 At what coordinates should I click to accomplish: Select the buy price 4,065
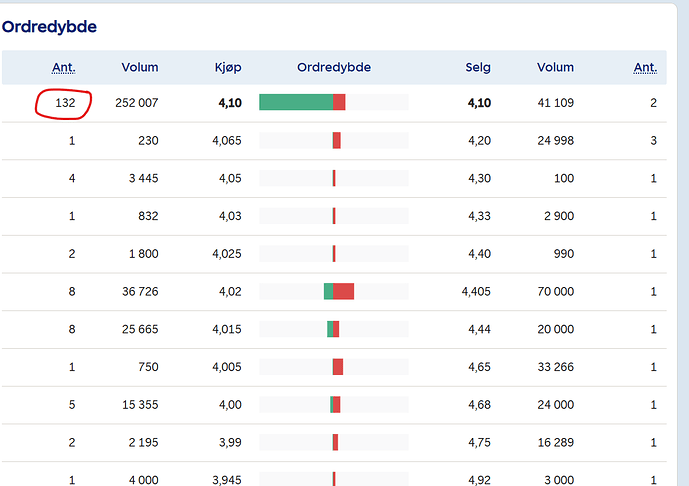click(x=226, y=141)
